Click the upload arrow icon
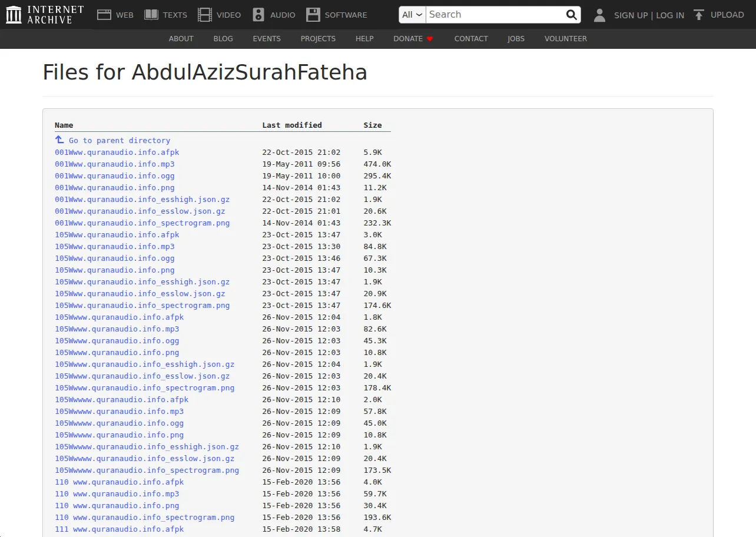The height and width of the screenshot is (537, 756). pyautogui.click(x=699, y=15)
